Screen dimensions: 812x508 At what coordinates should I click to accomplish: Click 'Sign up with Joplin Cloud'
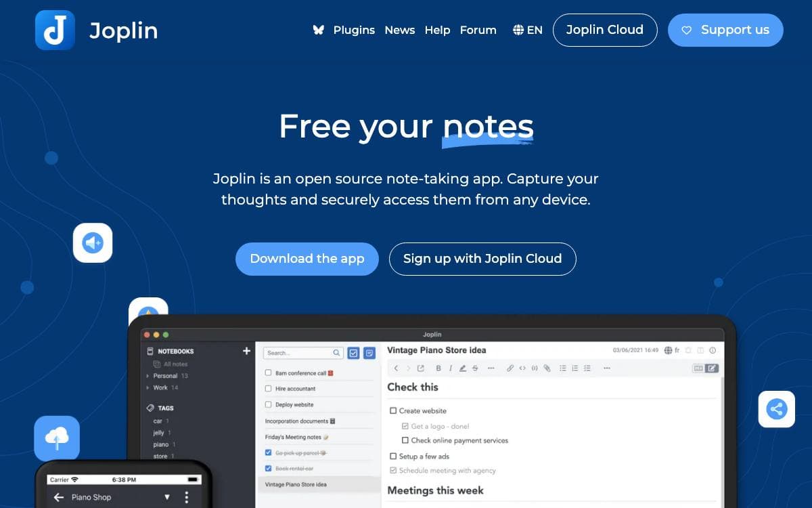[482, 259]
